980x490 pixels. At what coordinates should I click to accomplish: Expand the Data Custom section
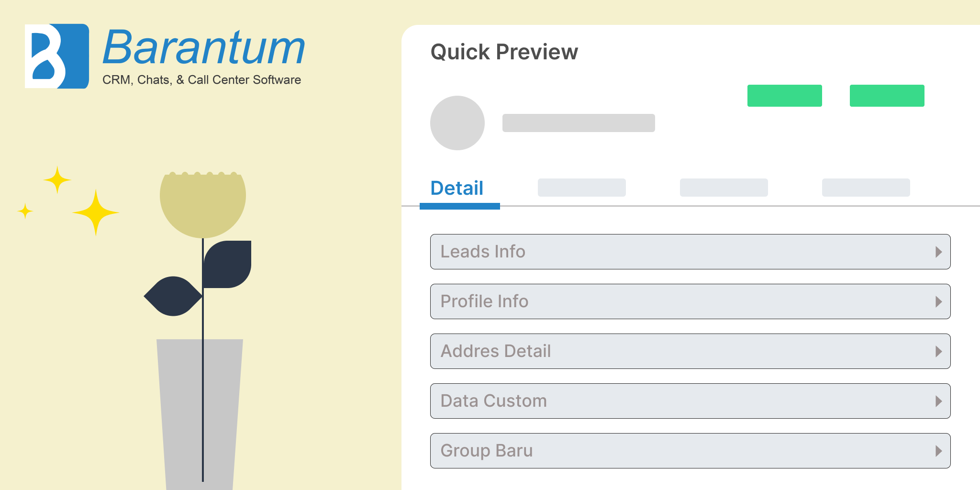click(690, 401)
